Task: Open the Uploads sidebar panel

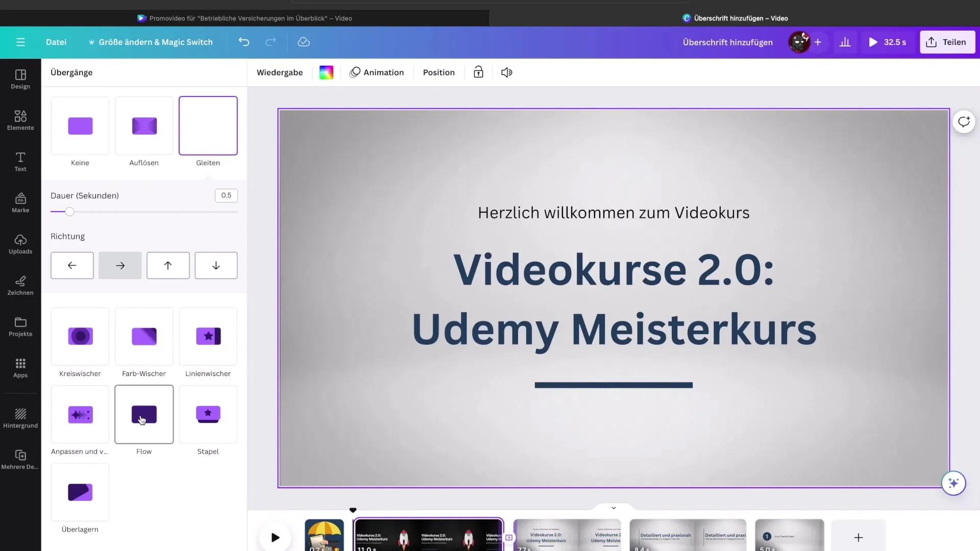Action: pyautogui.click(x=20, y=245)
